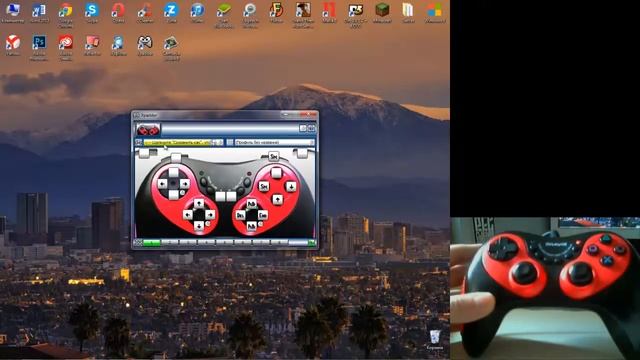Open iTunes desktop shortcut
This screenshot has width=640, height=360.
(x=198, y=12)
